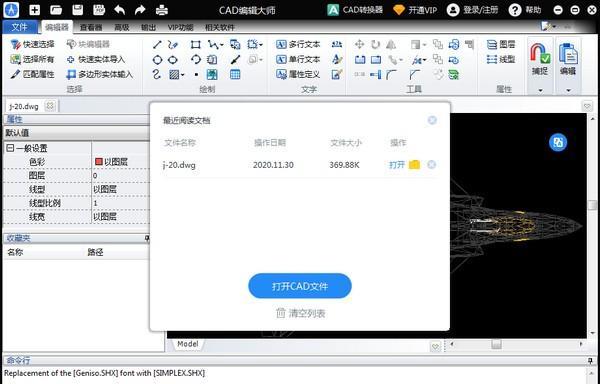Viewport: 600px width, 384px height.
Task: Click the 帮助 help button
Action: 525,10
